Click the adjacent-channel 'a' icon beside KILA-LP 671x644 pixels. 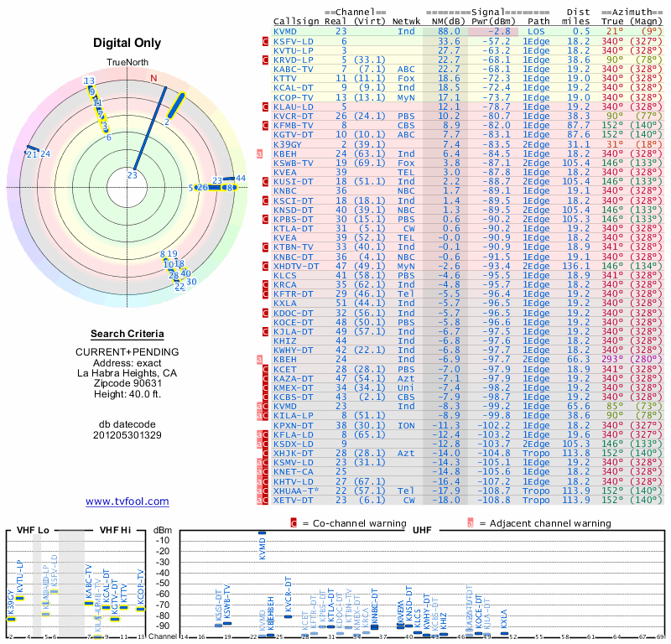click(259, 416)
